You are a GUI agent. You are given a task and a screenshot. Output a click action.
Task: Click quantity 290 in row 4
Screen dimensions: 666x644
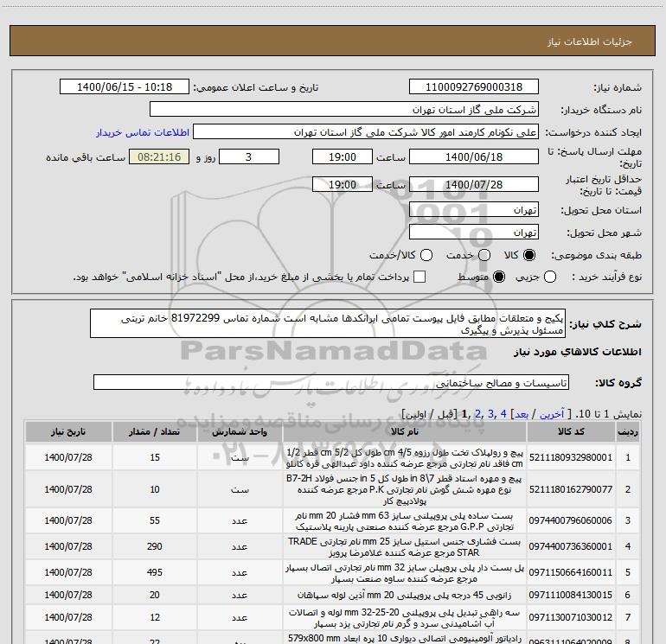[x=155, y=546]
